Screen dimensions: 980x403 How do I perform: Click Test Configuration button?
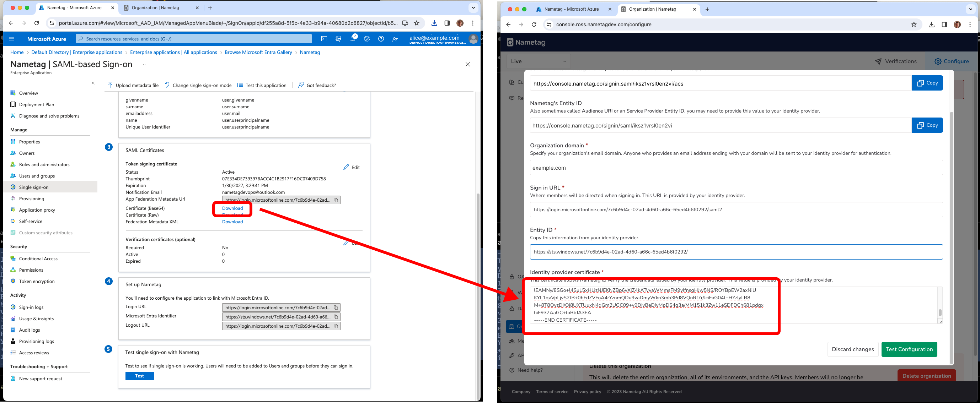[x=909, y=349]
